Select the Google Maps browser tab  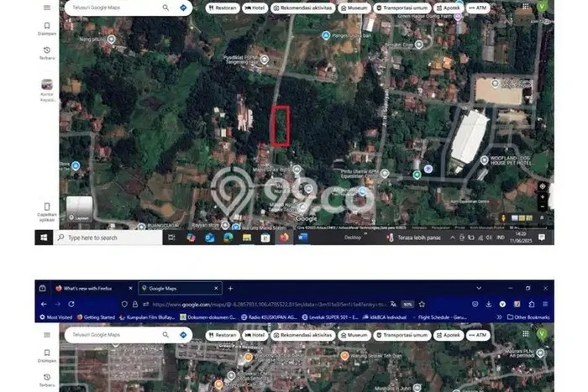181,288
